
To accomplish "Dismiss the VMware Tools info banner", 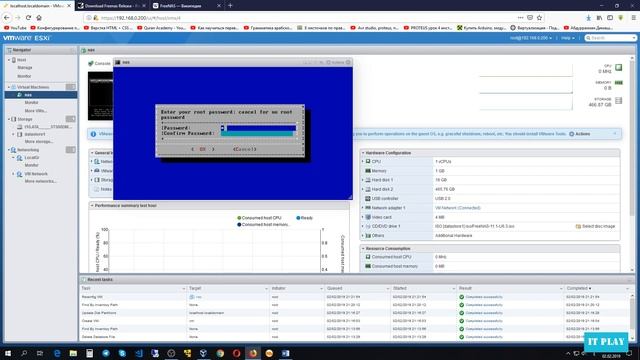I will click(x=615, y=133).
